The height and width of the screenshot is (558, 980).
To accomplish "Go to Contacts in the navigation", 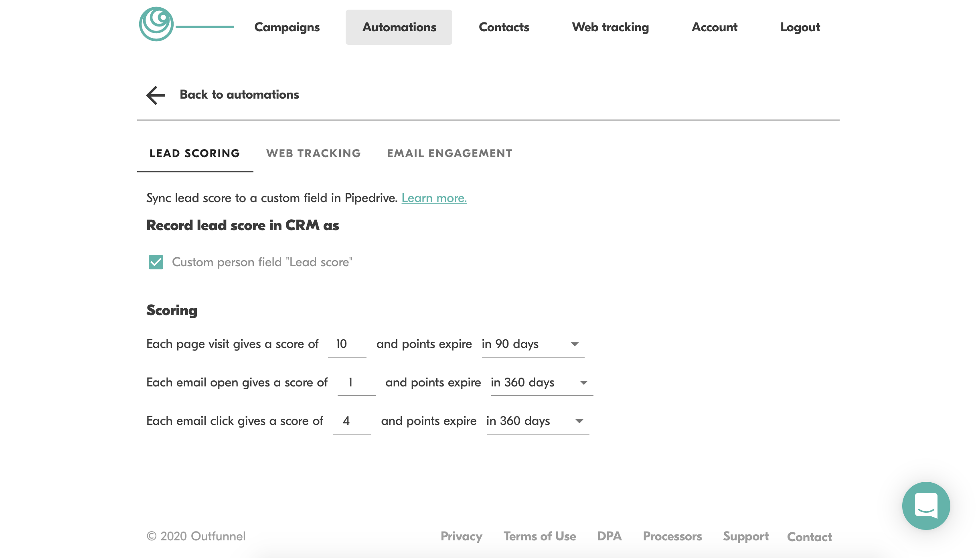I will pos(504,27).
